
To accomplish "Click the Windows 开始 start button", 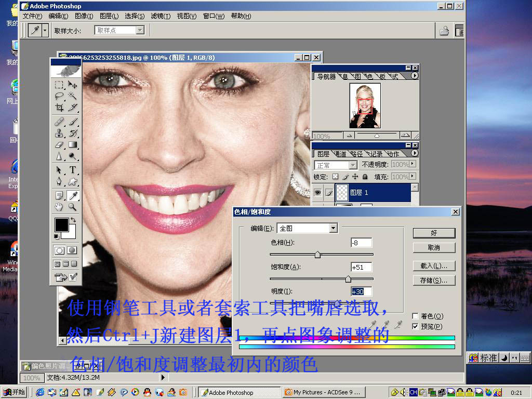I will tap(14, 392).
